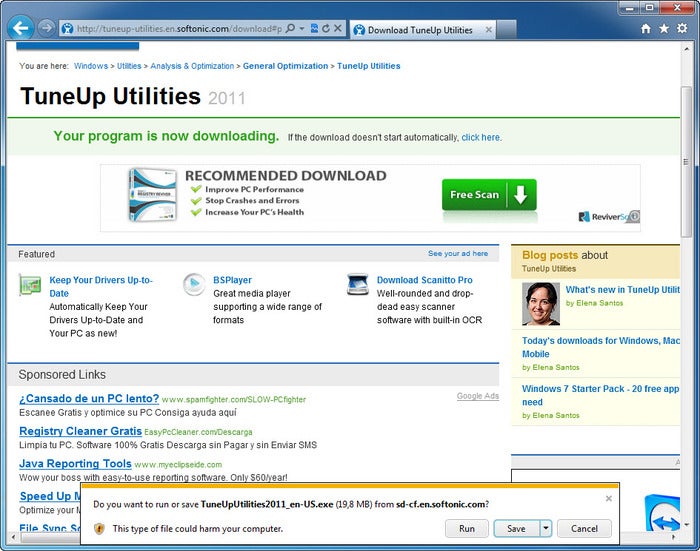Go back with the browser back arrow
Image resolution: width=700 pixels, height=551 pixels.
click(x=21, y=28)
